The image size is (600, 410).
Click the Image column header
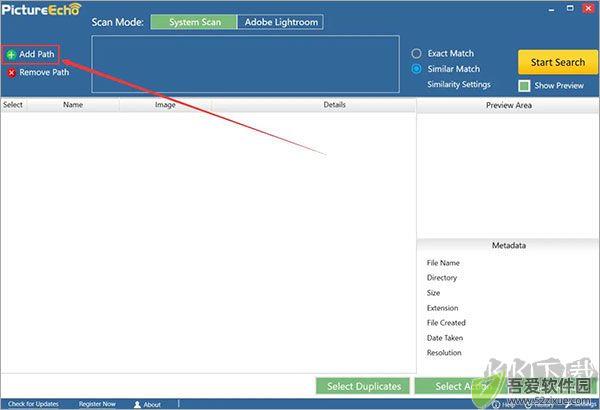tap(165, 105)
